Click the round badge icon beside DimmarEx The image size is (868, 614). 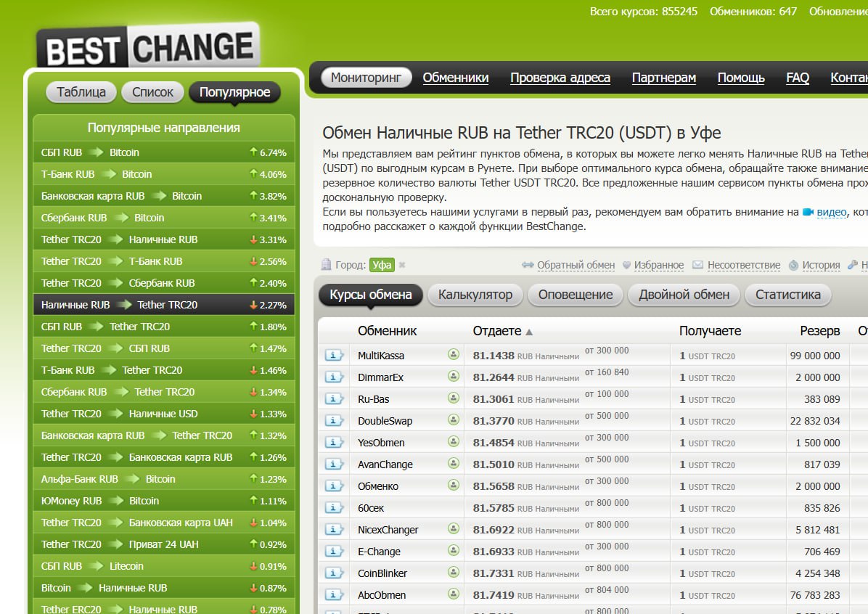pos(454,376)
